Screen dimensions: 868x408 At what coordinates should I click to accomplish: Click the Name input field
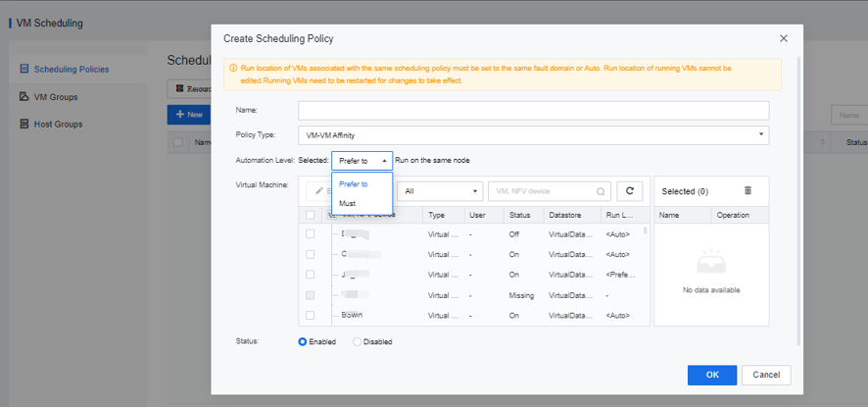pyautogui.click(x=534, y=110)
